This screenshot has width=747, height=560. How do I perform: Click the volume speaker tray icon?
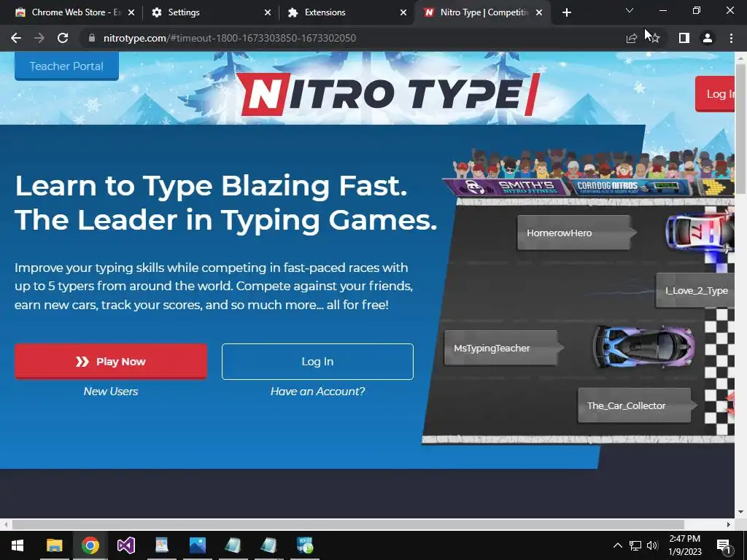coord(652,545)
